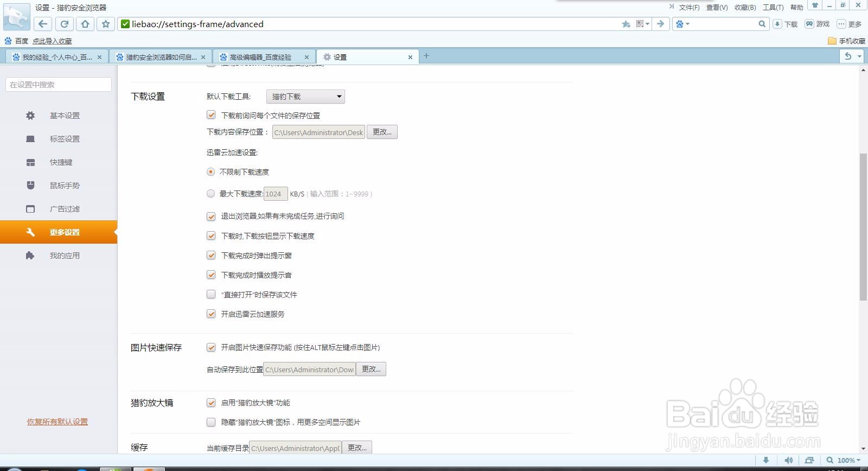Viewport: 868px width, 471px height.
Task: Toggle ask save location before download checkbox
Action: (211, 115)
